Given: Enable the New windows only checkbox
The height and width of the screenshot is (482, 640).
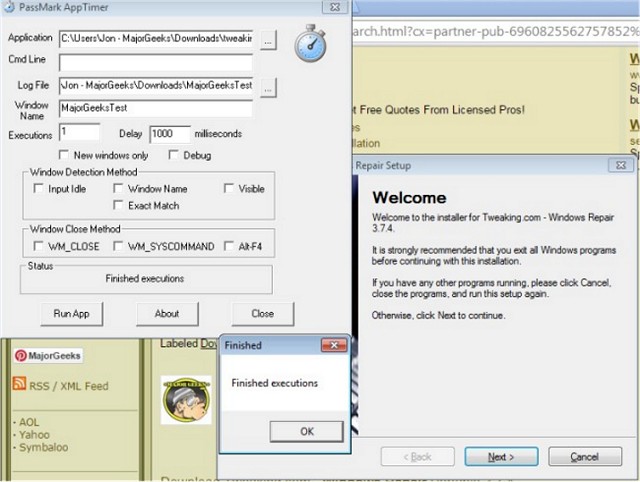Looking at the screenshot, I should (x=64, y=155).
